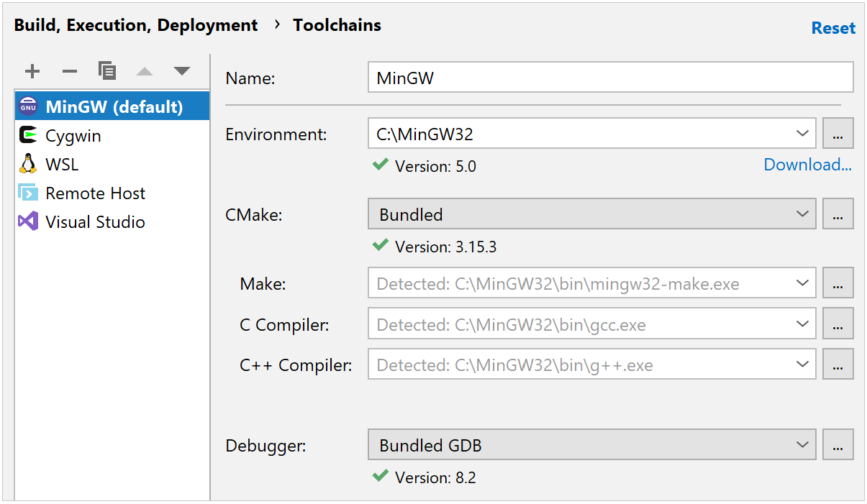Browse for the Make executable
867x504 pixels.
tap(838, 283)
